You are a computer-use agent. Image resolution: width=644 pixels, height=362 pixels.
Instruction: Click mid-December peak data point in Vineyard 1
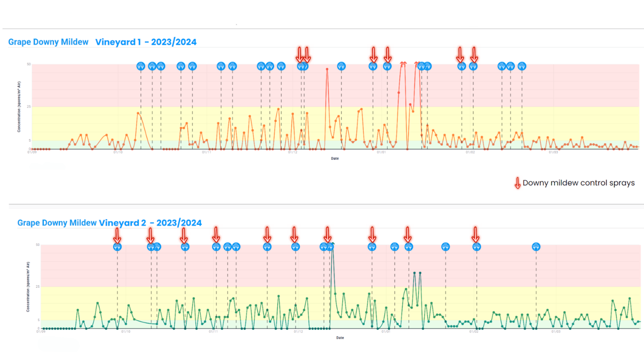(327, 69)
